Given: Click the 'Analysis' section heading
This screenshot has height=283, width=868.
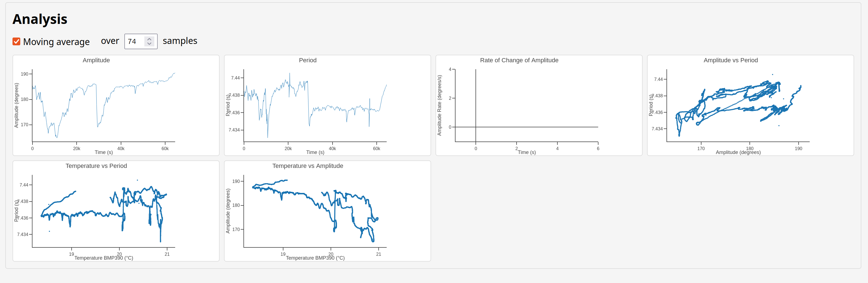Looking at the screenshot, I should click(x=40, y=19).
